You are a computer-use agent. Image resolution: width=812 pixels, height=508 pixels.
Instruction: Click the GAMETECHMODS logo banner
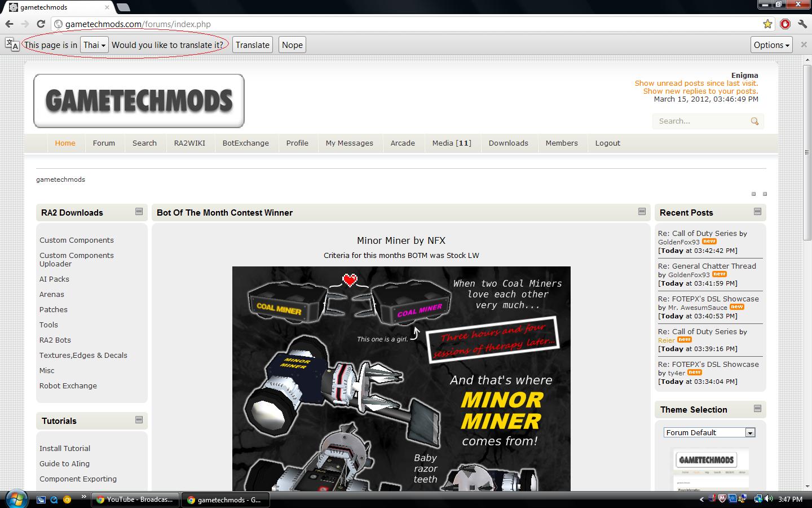pos(139,101)
